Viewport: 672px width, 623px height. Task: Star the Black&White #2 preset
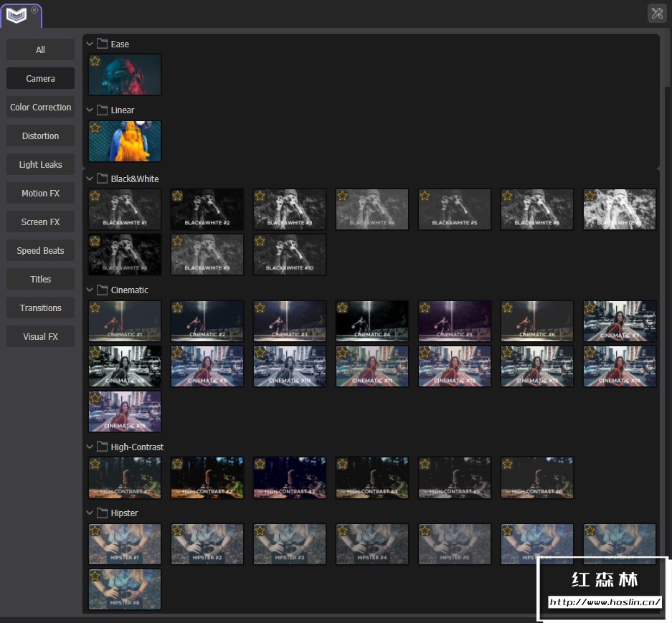(177, 196)
